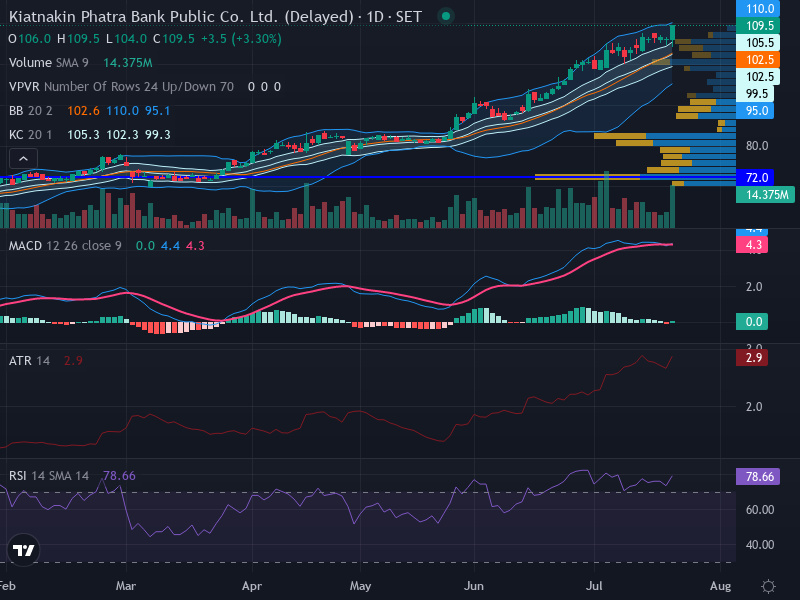Image resolution: width=800 pixels, height=600 pixels.
Task: Click the orange 102.5 price label
Action: 760,60
